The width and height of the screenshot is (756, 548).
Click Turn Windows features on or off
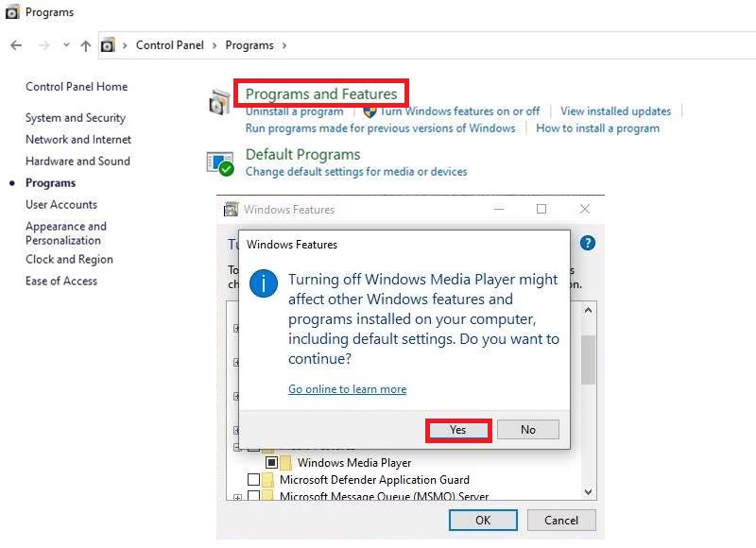pos(459,111)
